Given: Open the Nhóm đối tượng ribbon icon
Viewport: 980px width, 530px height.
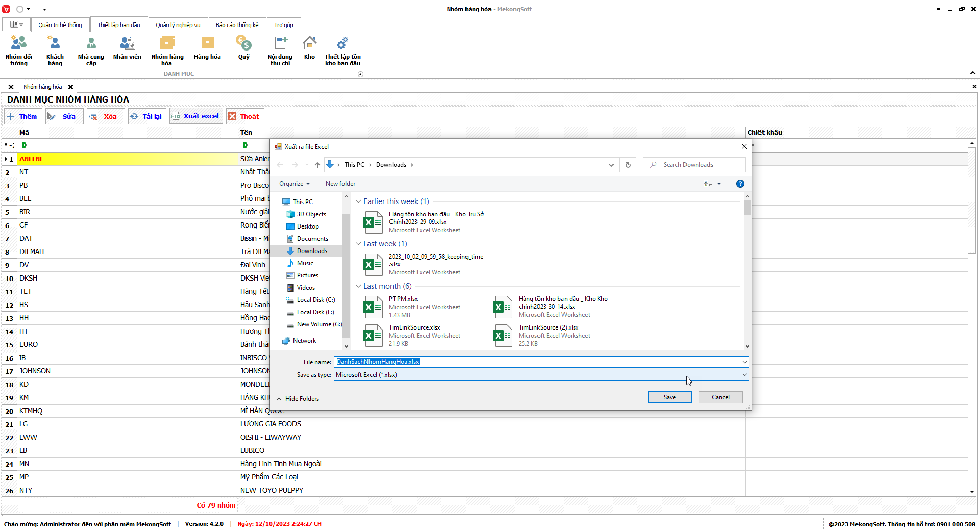Looking at the screenshot, I should click(x=19, y=51).
